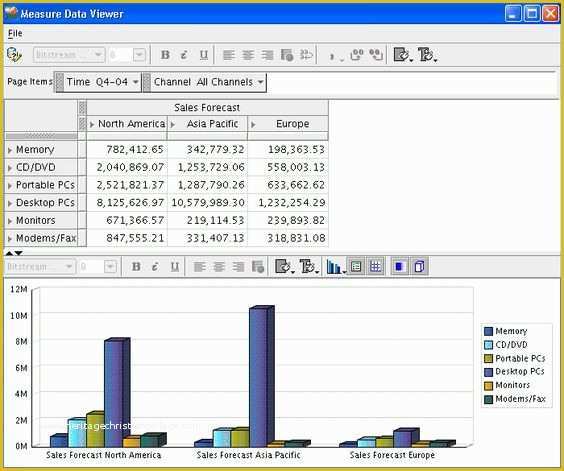Click the Time page item drag handle
Image resolution: width=564 pixels, height=471 pixels.
pyautogui.click(x=60, y=82)
